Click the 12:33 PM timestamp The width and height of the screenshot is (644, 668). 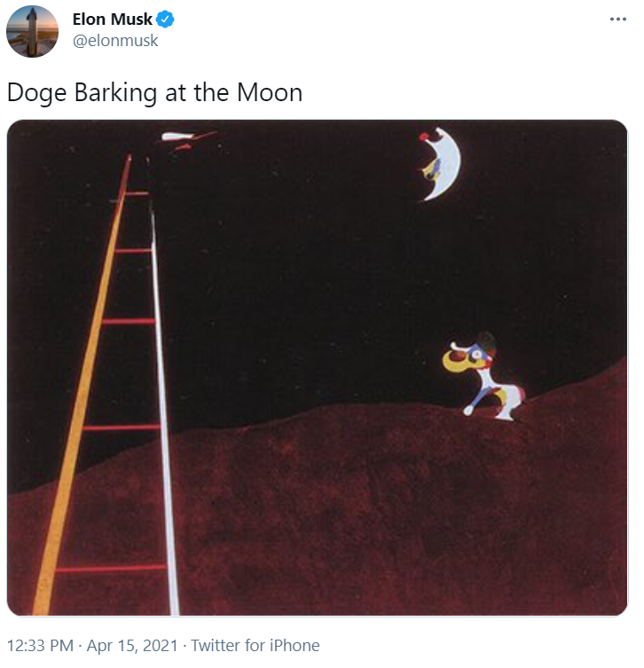click(x=40, y=646)
